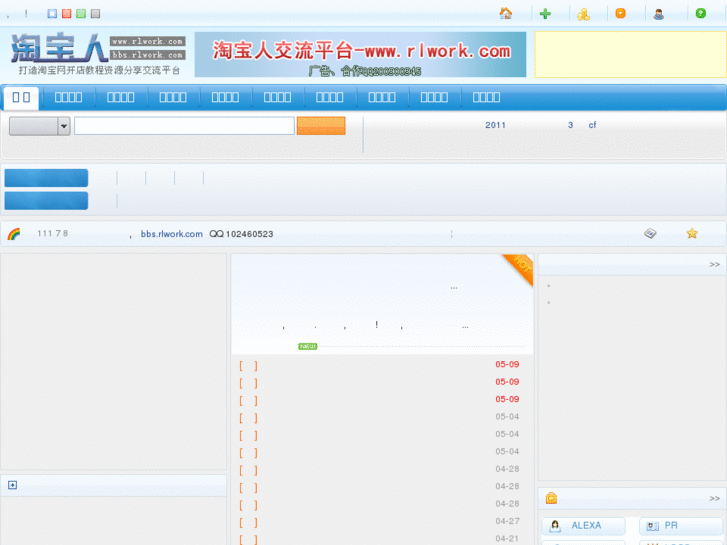Click the pale yellow ad box
The width and height of the screenshot is (727, 545).
(630, 54)
